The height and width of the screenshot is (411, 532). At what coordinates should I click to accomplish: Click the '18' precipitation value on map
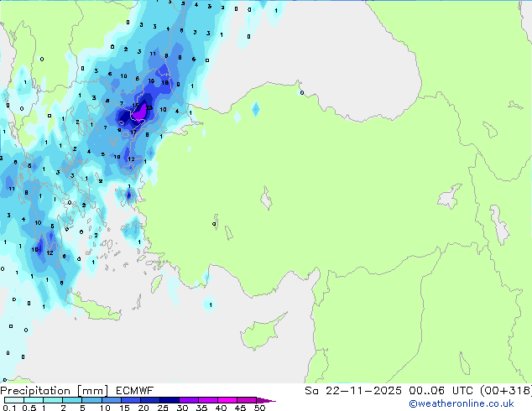(164, 83)
